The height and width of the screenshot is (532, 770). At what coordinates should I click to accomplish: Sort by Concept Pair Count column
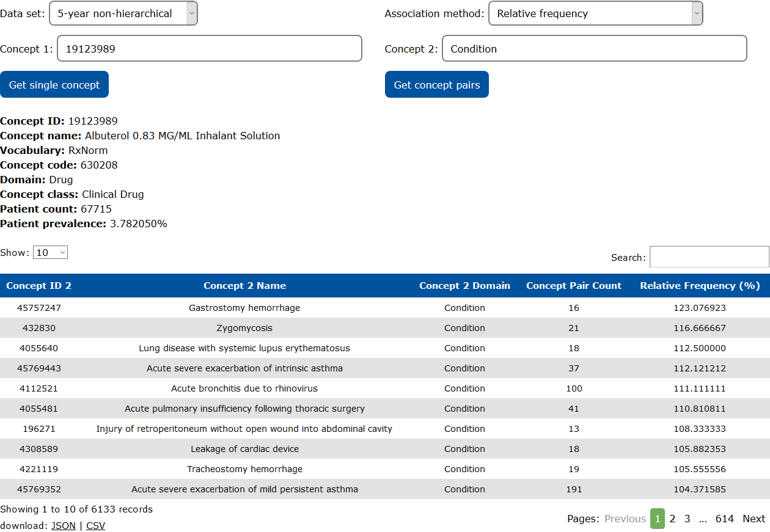pyautogui.click(x=574, y=286)
